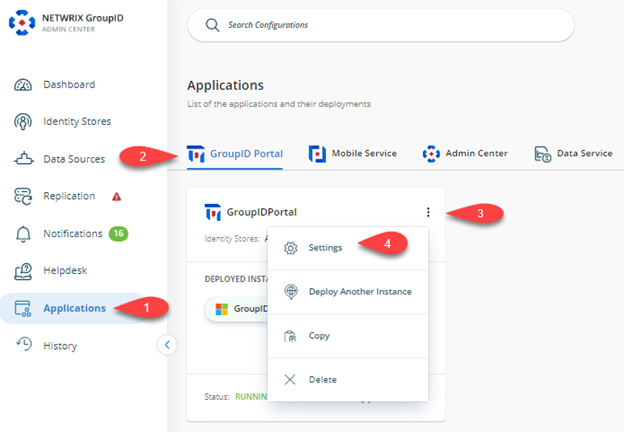Open the Notifications bell icon
624x432 pixels.
click(23, 234)
